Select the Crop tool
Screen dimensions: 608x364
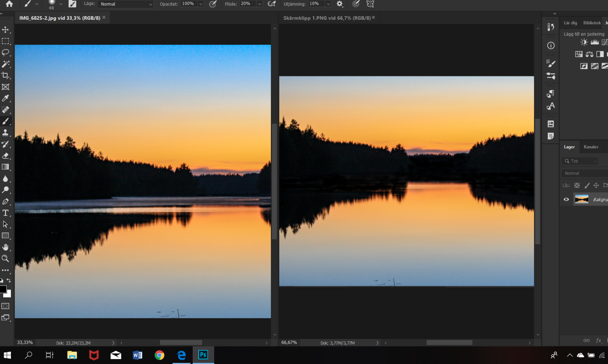point(5,75)
